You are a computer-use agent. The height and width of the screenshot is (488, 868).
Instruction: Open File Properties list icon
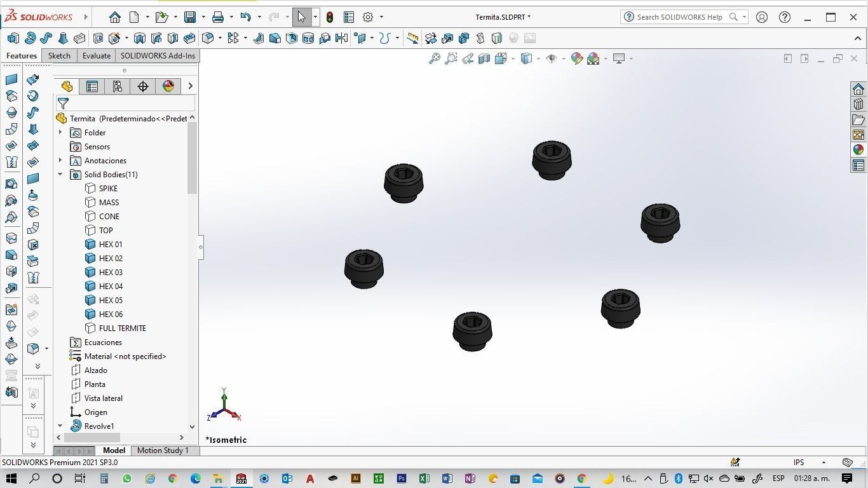coord(349,17)
